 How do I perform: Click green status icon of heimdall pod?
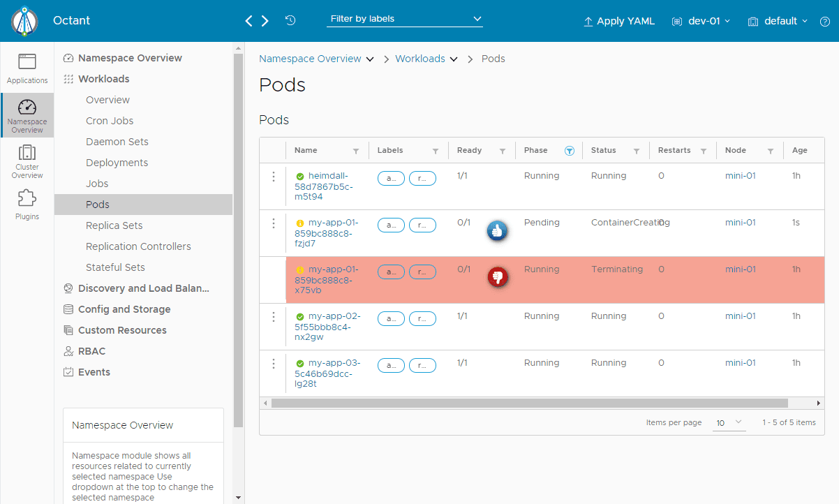pos(300,177)
